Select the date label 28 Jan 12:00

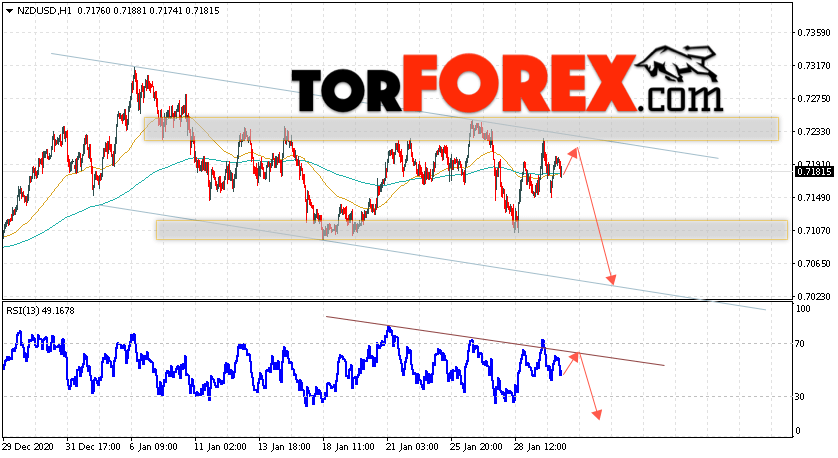pos(540,447)
